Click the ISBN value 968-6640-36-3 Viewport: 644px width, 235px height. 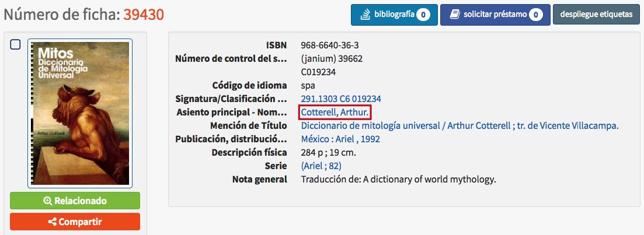327,45
